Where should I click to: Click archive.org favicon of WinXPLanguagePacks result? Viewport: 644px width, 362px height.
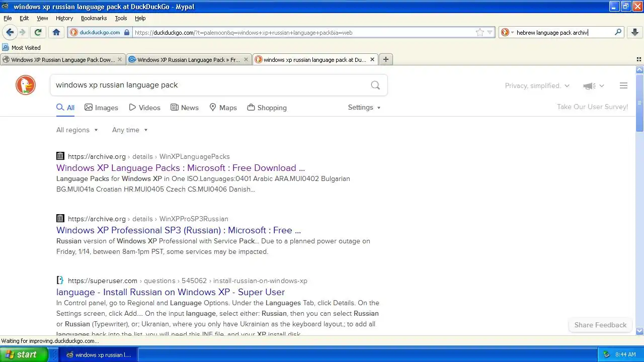point(60,156)
